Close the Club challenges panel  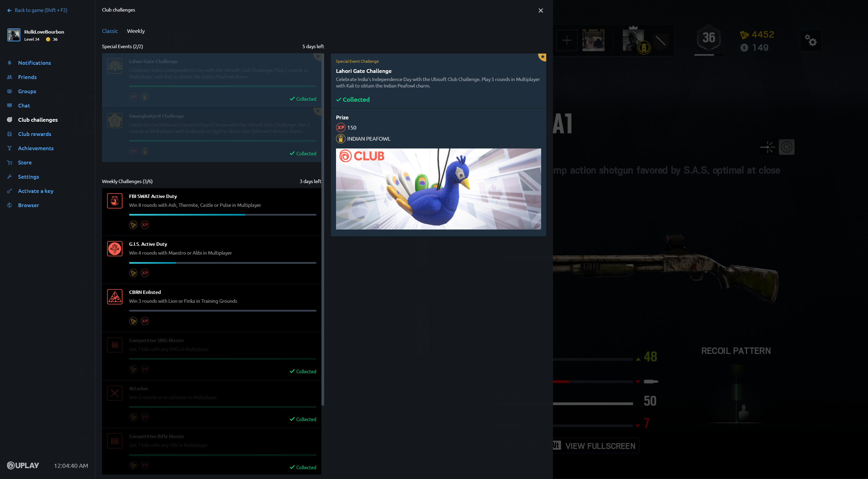[x=541, y=11]
